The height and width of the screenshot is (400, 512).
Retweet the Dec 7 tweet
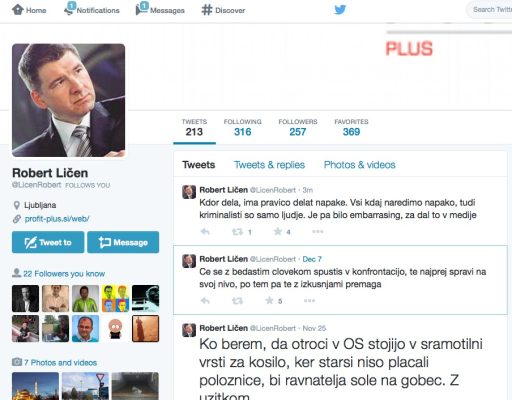click(x=237, y=301)
